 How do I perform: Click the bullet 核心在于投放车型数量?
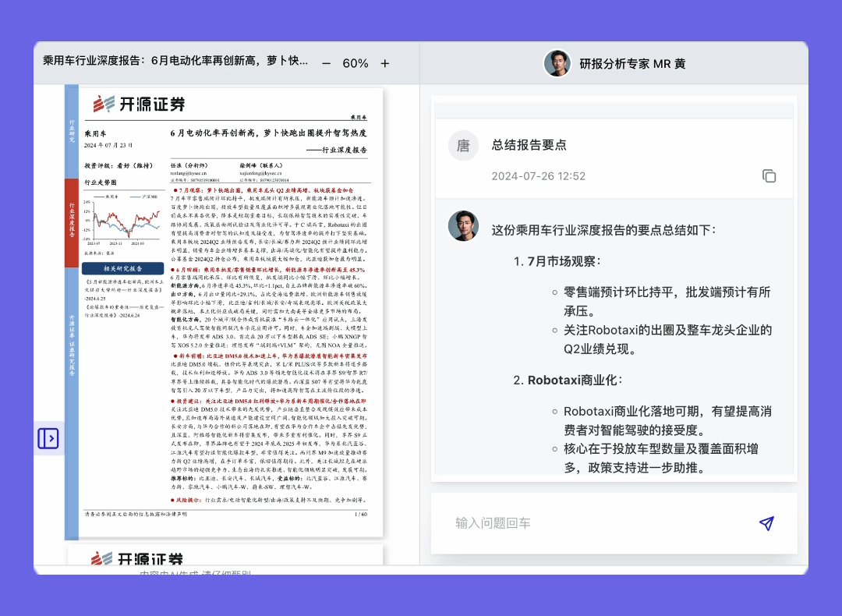[661, 458]
